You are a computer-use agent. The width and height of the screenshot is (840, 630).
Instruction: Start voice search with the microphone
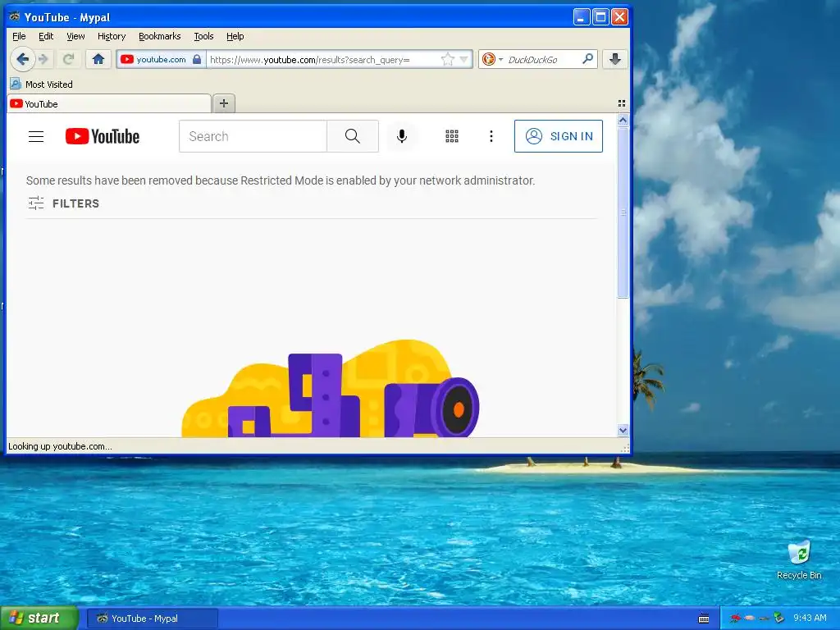pos(402,137)
